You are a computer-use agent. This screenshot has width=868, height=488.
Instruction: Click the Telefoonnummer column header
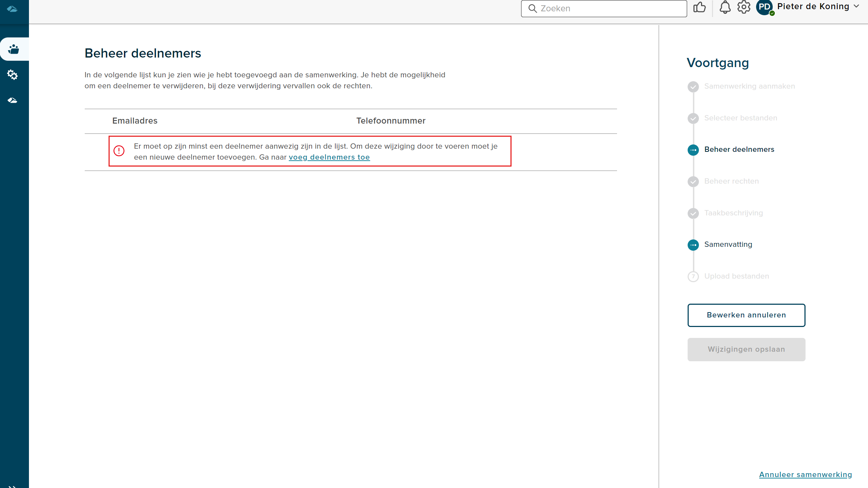click(391, 121)
